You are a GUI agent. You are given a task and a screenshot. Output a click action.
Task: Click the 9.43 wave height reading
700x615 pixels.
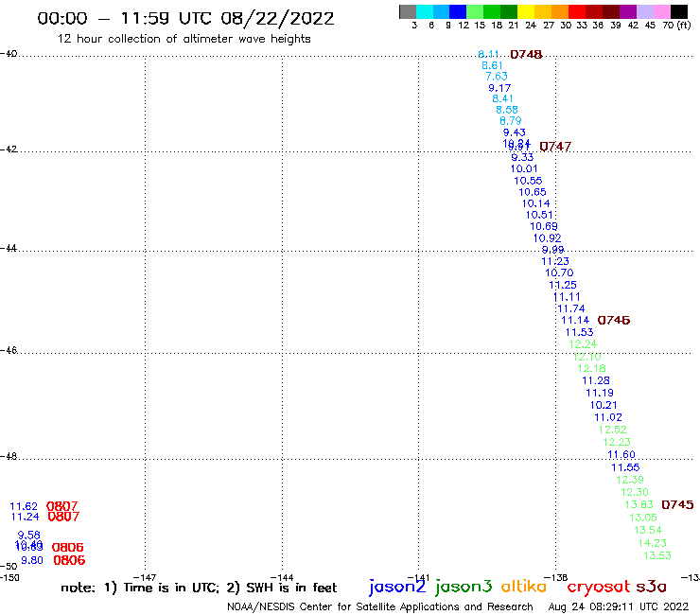tap(515, 132)
